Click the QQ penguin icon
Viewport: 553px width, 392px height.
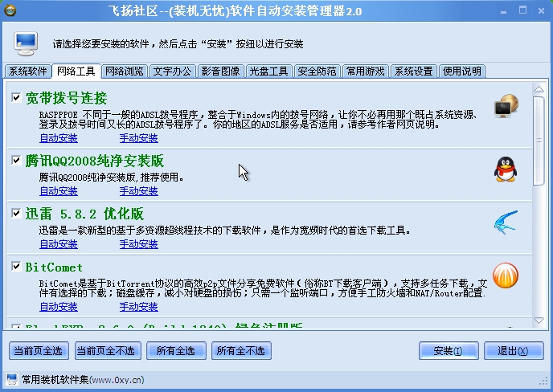point(506,169)
